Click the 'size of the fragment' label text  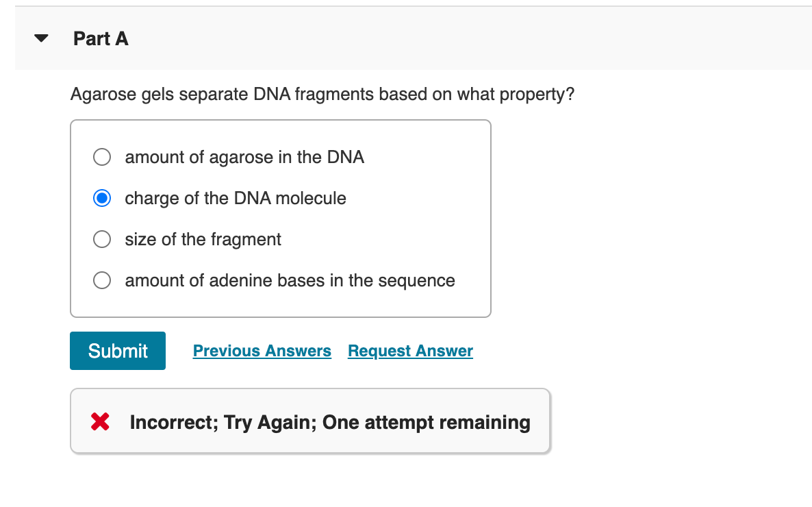203,239
